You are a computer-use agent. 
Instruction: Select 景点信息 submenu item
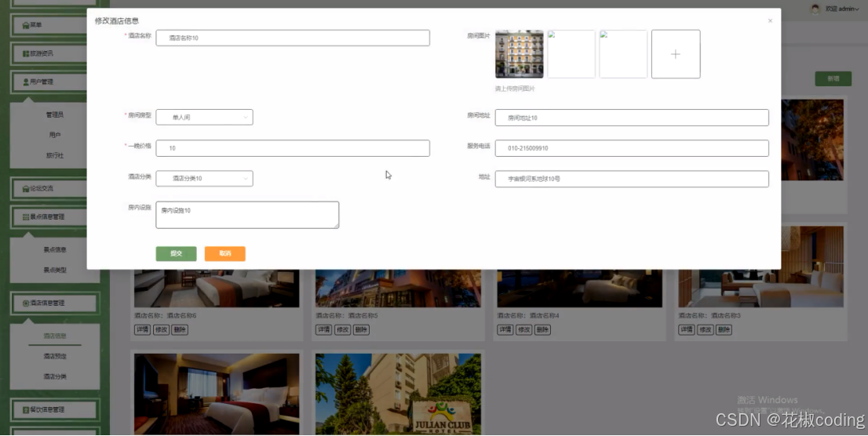coord(55,249)
